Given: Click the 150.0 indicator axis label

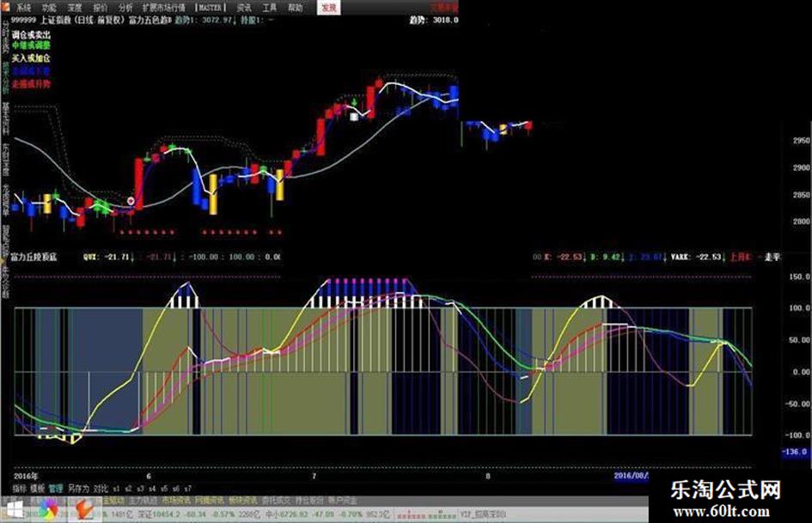Looking at the screenshot, I should [x=799, y=277].
